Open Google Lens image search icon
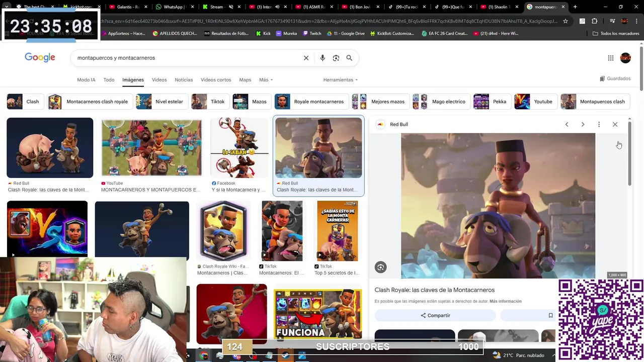The image size is (644, 362). click(336, 58)
